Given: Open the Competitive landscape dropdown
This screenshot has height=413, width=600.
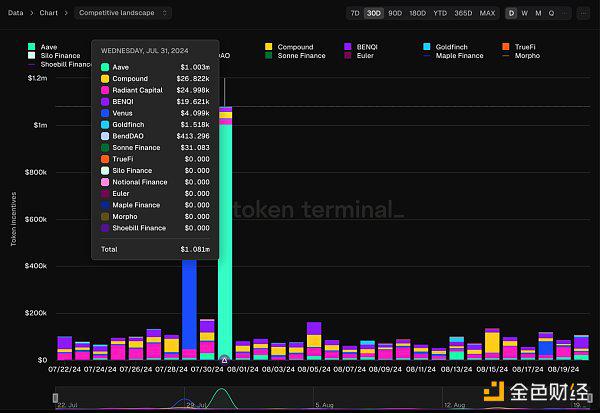Looking at the screenshot, I should [x=123, y=13].
